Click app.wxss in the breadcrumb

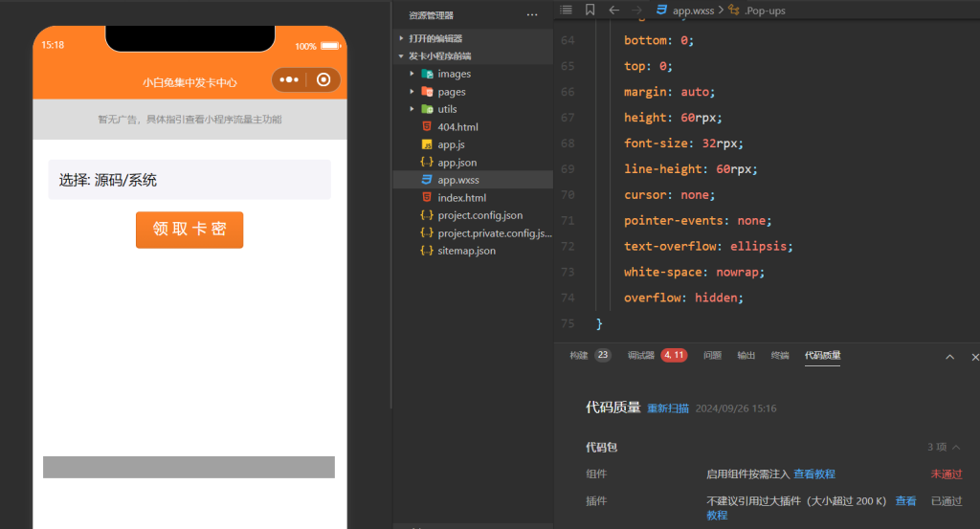coord(693,11)
